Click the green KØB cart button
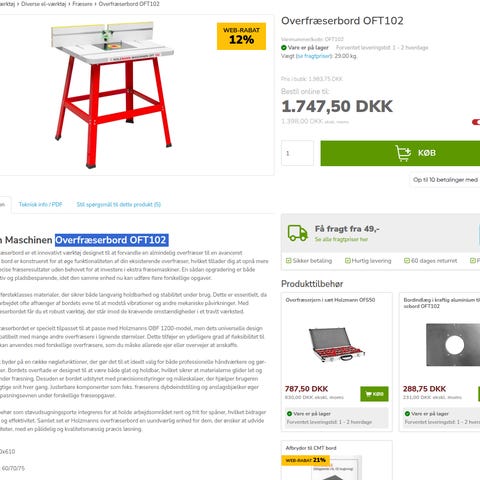The height and width of the screenshot is (480, 480). tap(400, 153)
